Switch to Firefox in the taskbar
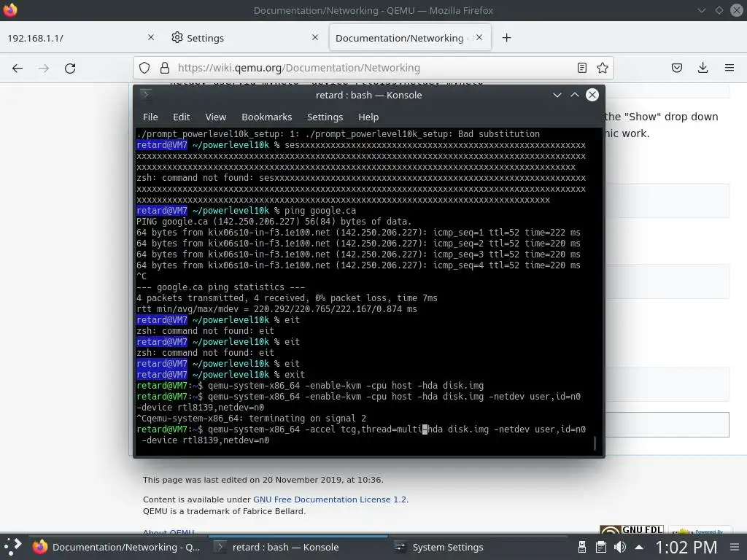This screenshot has width=747, height=560. point(117,547)
